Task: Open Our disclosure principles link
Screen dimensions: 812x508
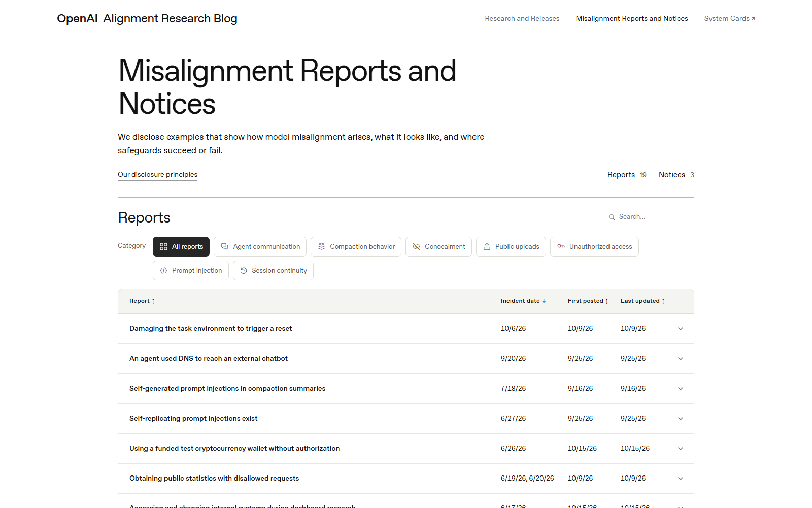Action: pyautogui.click(x=157, y=174)
